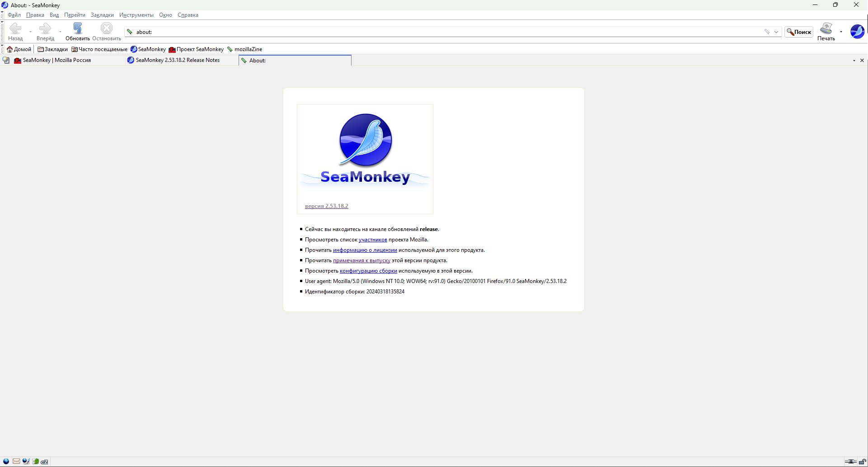The width and height of the screenshot is (868, 467).
Task: Open the Browser component from status bar
Action: pyautogui.click(x=6, y=462)
